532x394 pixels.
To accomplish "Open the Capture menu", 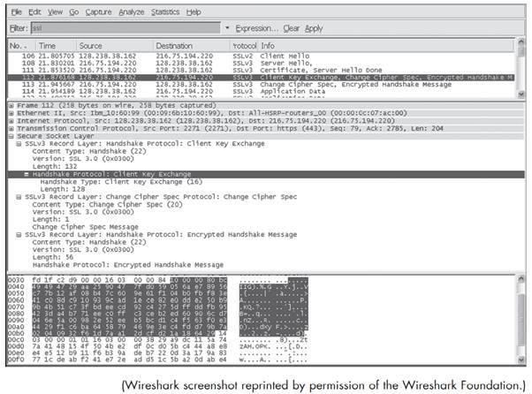I will click(96, 11).
